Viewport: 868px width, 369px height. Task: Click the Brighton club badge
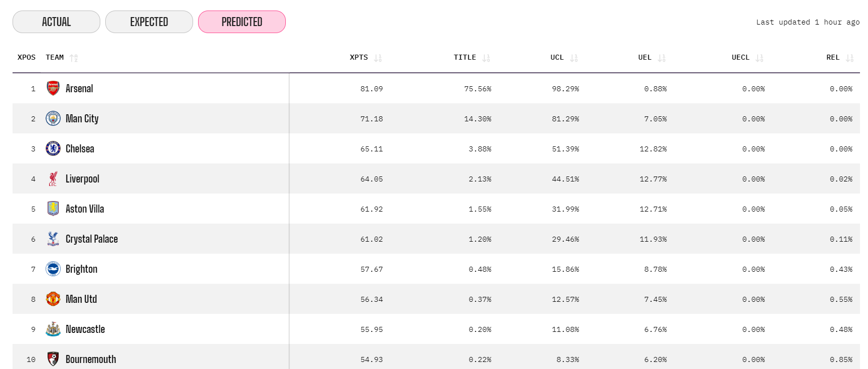coord(53,269)
